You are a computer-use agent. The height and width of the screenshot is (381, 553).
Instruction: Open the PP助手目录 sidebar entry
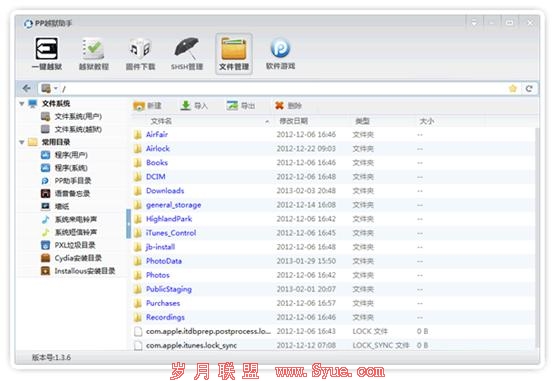click(x=66, y=181)
